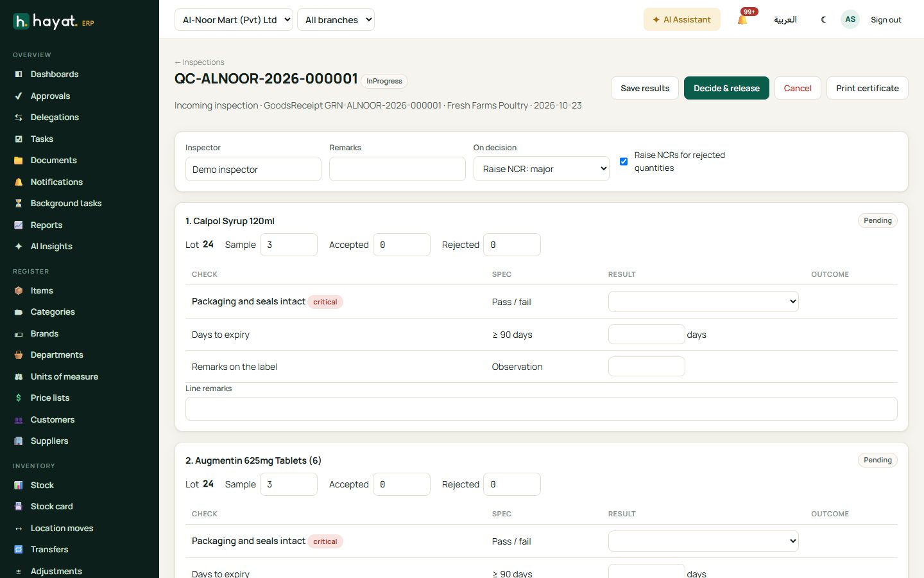Click the Approvals checkmark icon
This screenshot has height=578, width=924.
[19, 96]
